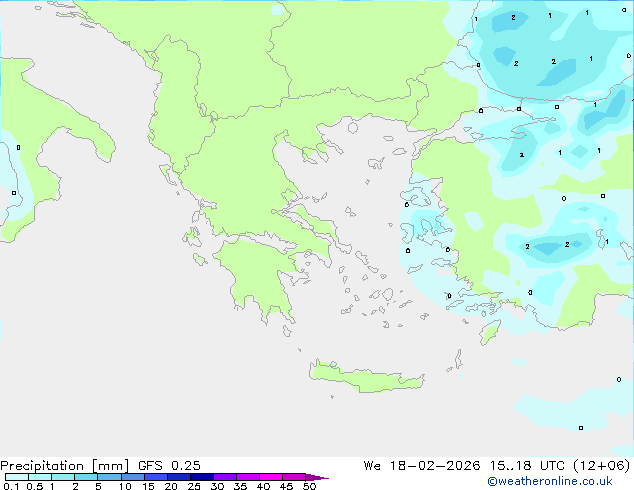The image size is (634, 490).
Task: Click the "15..18 UTC" time range text
Action: [x=527, y=466]
